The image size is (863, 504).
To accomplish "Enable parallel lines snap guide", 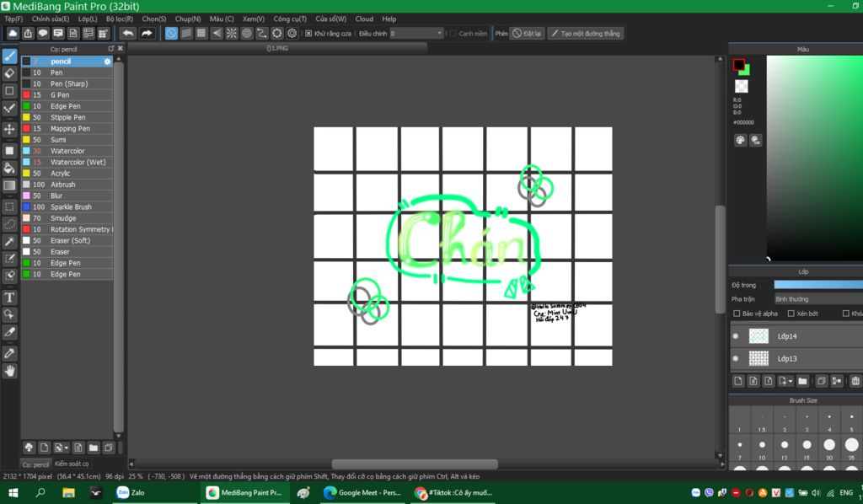I will coord(186,34).
